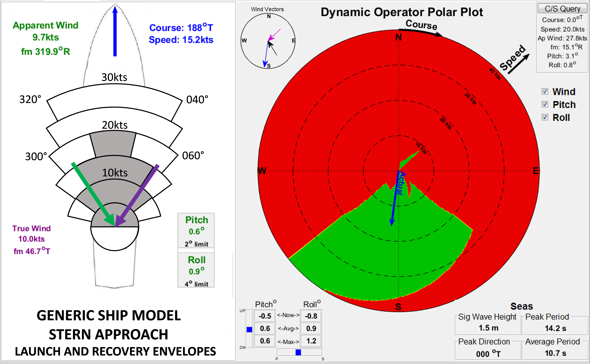
Task: Select the Roll Max value field 1.2
Action: [x=311, y=341]
